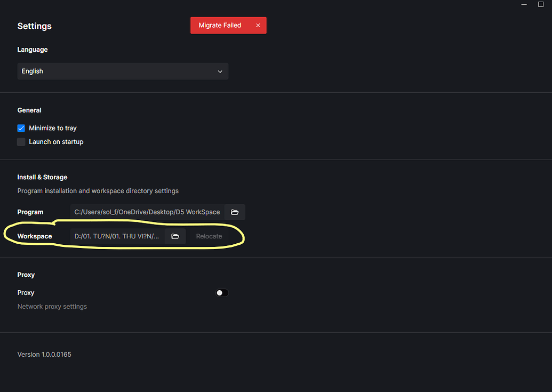Click inside the Workspace path field
The width and height of the screenshot is (552, 392).
(x=117, y=236)
